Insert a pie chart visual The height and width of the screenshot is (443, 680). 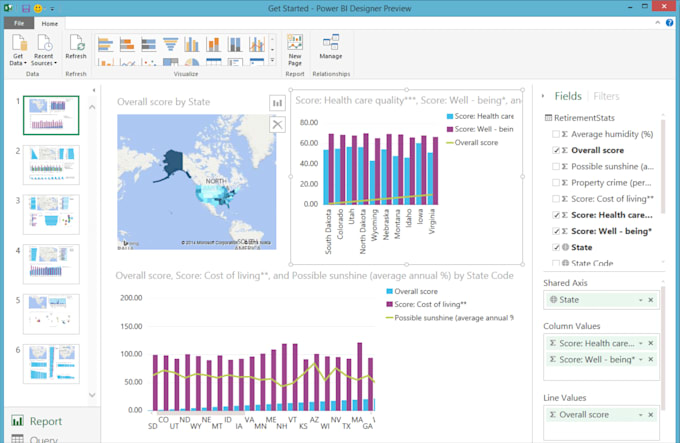click(x=192, y=62)
